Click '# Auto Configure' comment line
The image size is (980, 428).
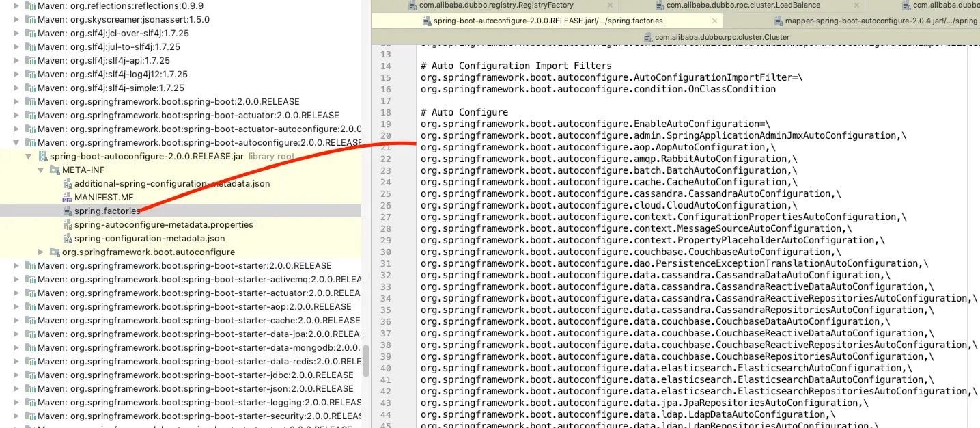(464, 112)
